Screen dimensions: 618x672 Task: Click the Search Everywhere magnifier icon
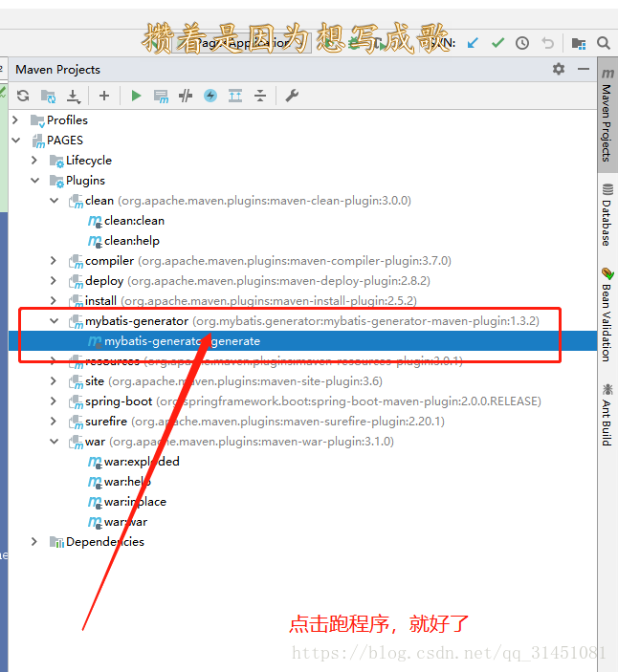(x=604, y=43)
